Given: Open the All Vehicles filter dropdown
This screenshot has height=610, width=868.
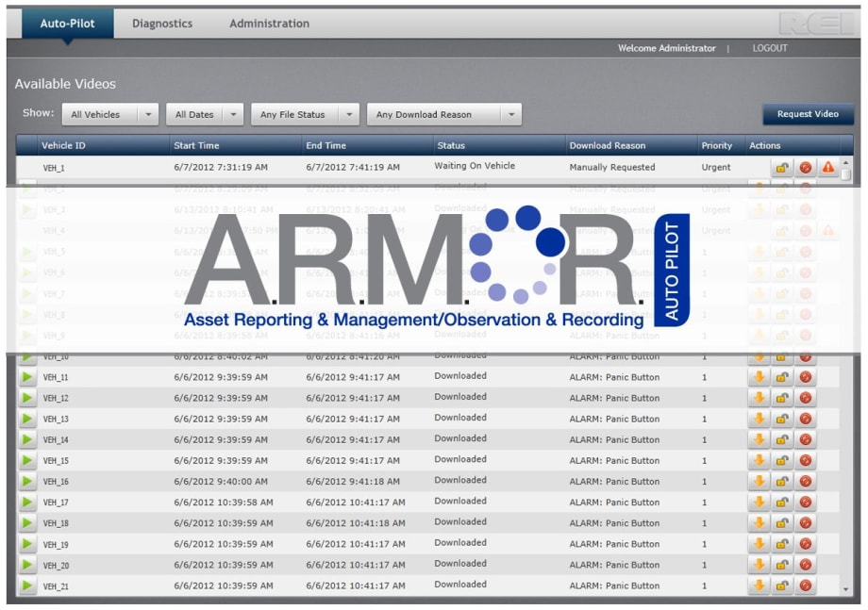Looking at the screenshot, I should click(109, 115).
